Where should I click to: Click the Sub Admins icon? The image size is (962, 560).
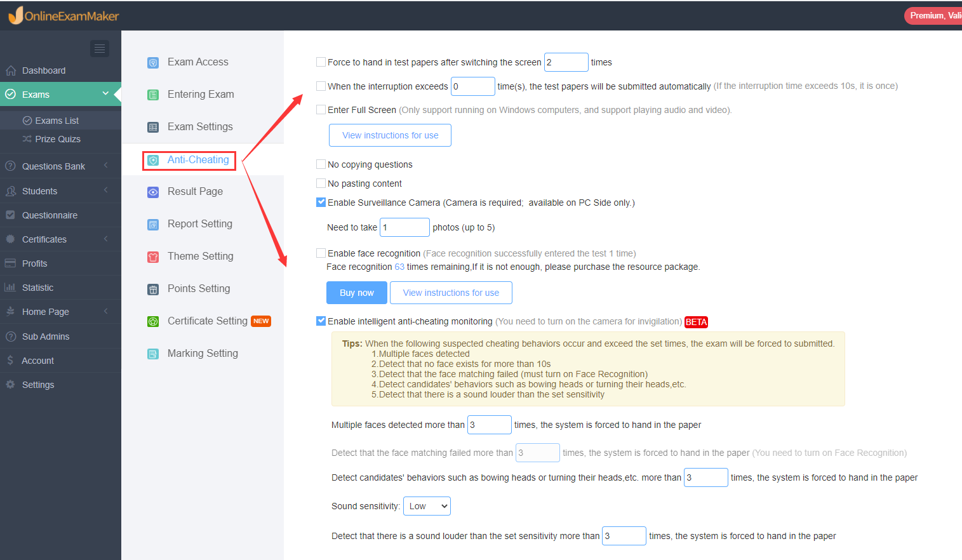click(x=11, y=337)
